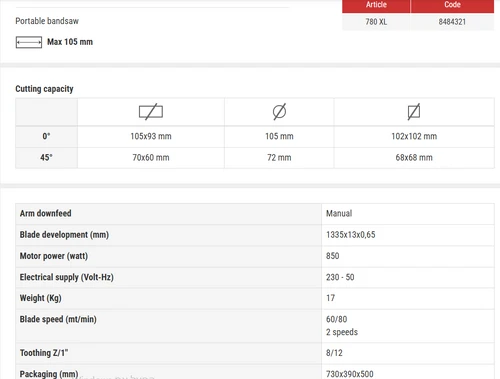Click the Packaging (mm) label
Screen dimensions: 500x379
click(49, 374)
